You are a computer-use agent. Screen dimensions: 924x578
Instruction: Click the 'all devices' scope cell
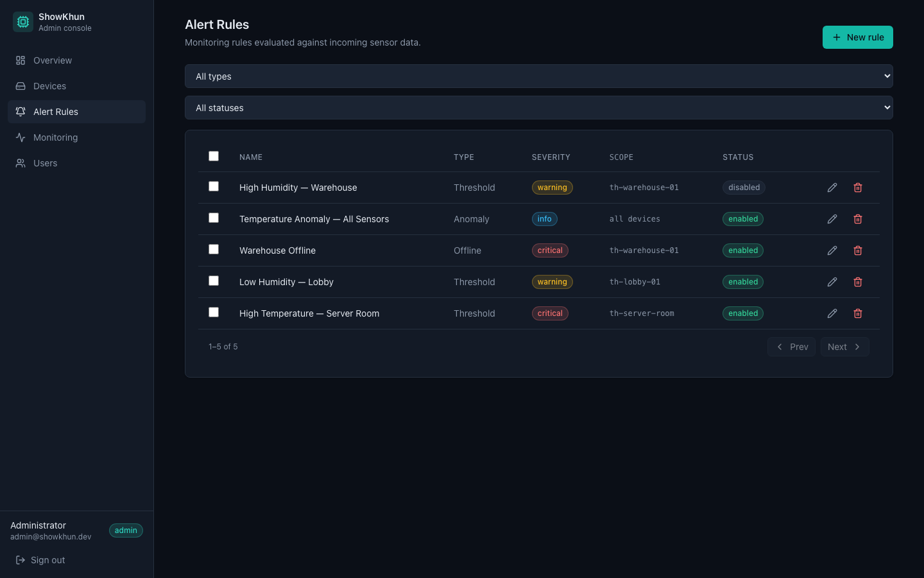tap(635, 219)
